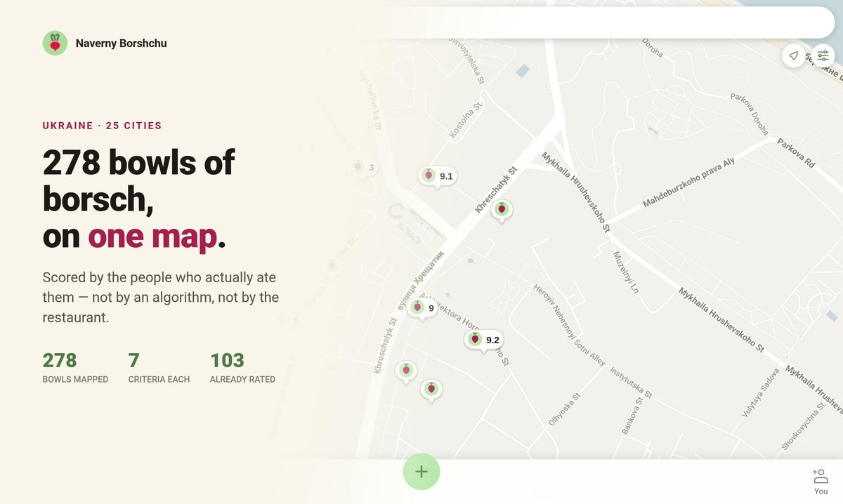Open the You profile icon
Screen dimensions: 843x504
[x=821, y=481]
